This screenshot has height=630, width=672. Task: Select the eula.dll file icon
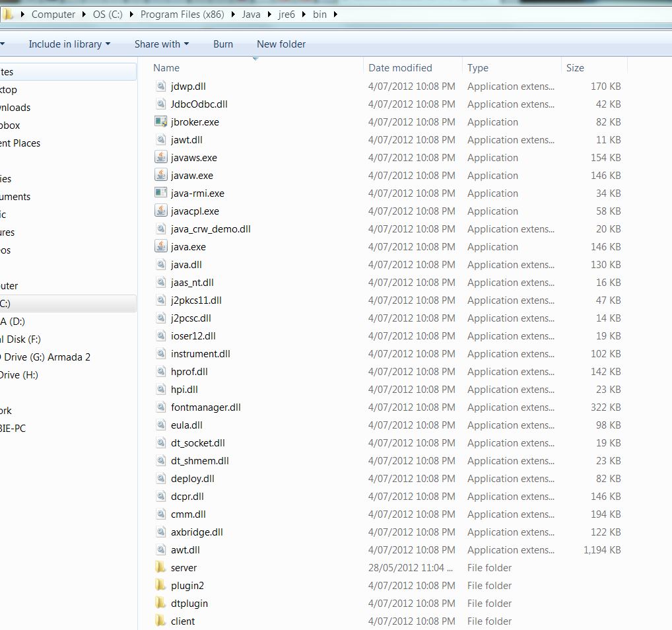coord(160,425)
